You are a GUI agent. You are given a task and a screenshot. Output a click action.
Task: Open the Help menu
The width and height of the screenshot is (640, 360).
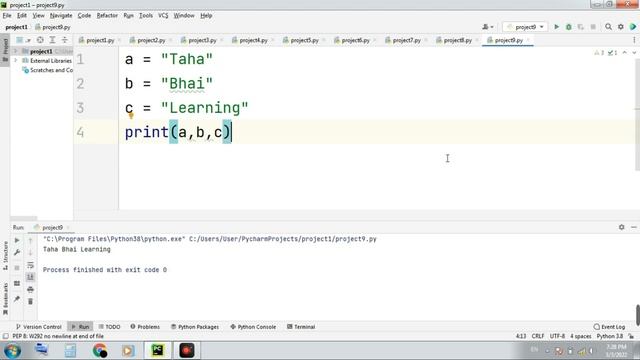click(x=206, y=16)
